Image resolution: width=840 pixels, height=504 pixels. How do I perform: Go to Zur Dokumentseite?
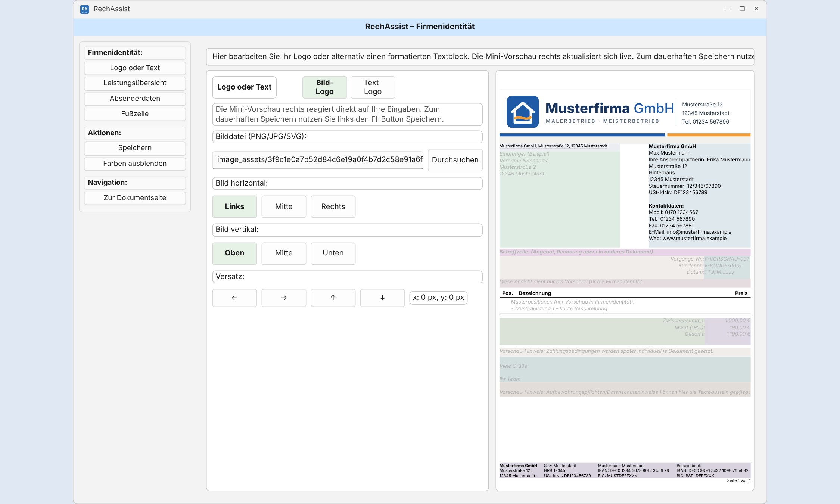point(135,198)
